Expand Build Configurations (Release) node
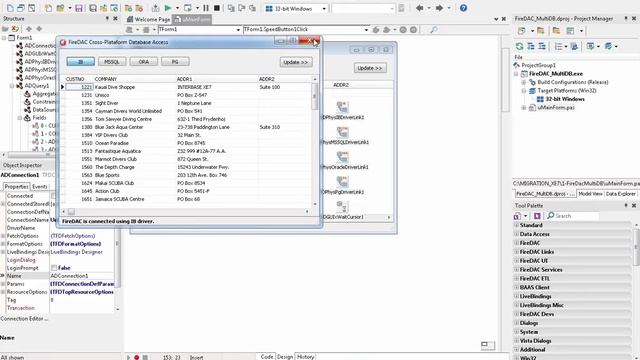 pos(524,82)
